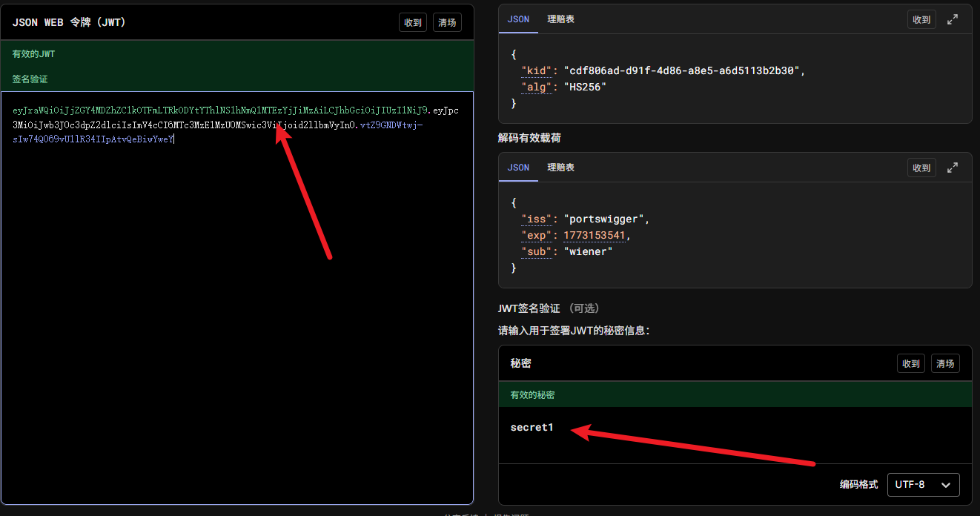Click the 清场 button in JWT panel header
This screenshot has width=980, height=516.
click(447, 22)
